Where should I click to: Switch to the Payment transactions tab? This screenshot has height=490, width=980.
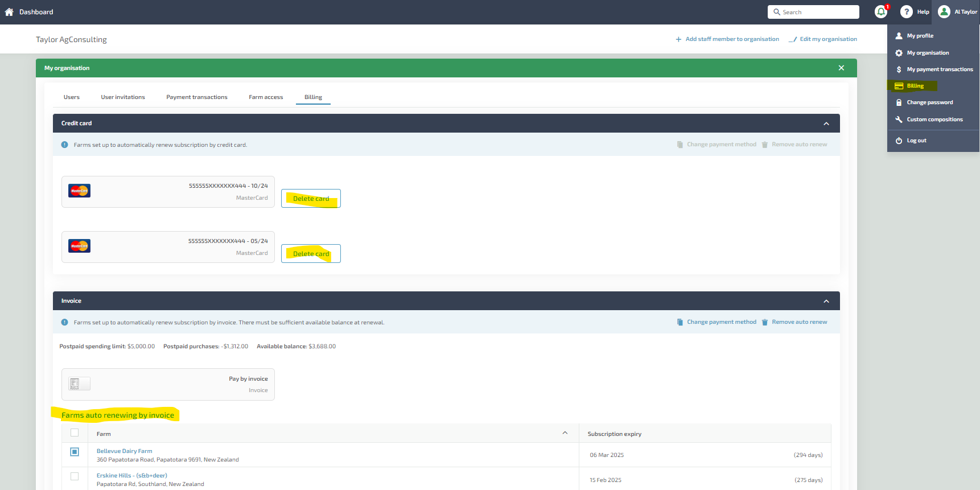tap(196, 97)
